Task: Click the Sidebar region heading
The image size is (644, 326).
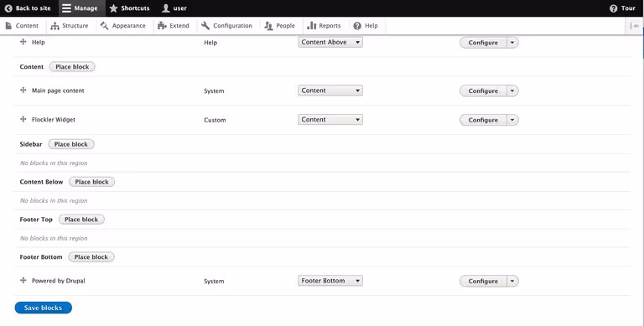Action: click(x=31, y=144)
